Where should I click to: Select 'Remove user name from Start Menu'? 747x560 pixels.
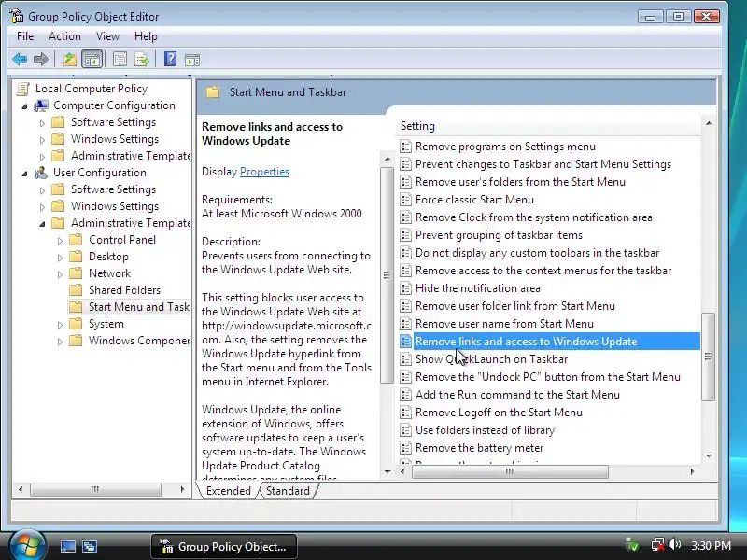[504, 324]
